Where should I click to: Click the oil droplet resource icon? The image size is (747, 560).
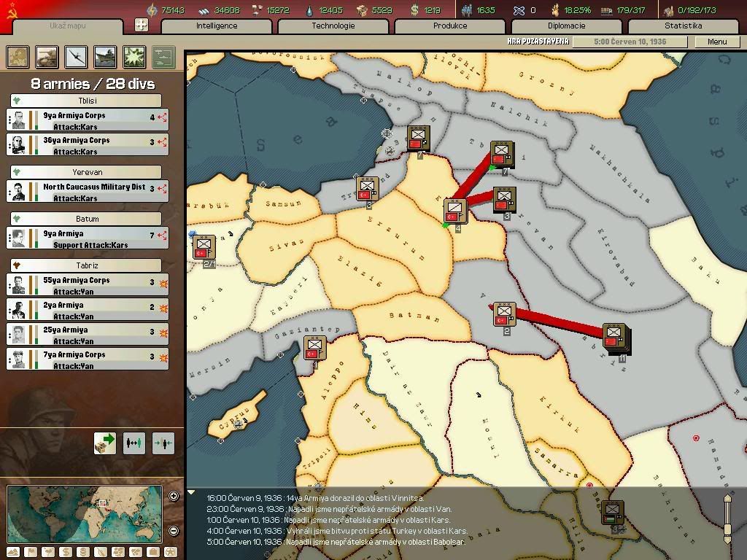click(x=311, y=10)
